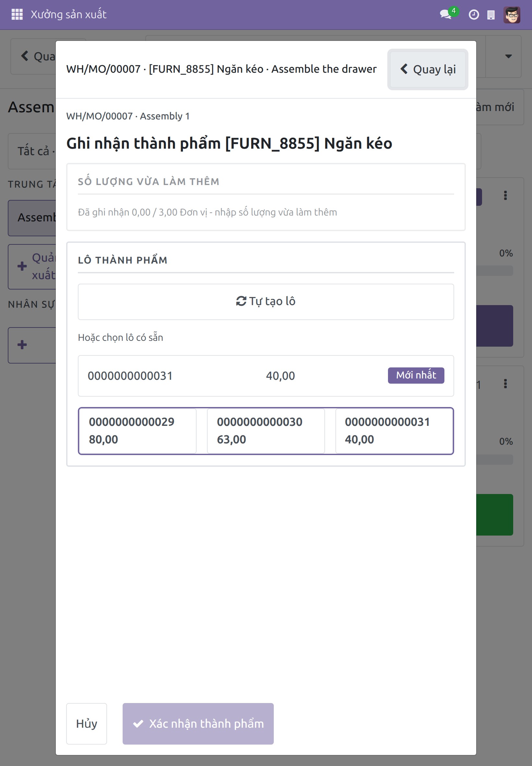
Task: Click the Hủy cancel button
Action: click(87, 724)
